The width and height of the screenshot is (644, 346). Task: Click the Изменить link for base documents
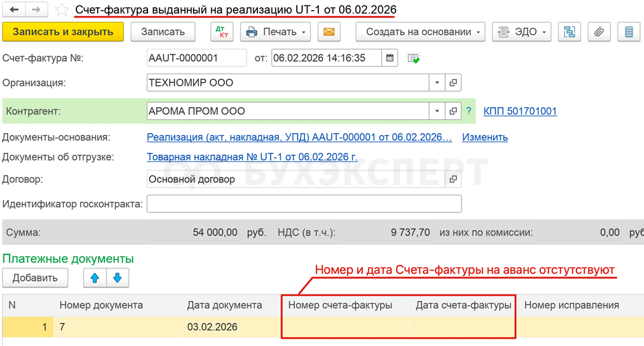coord(485,137)
